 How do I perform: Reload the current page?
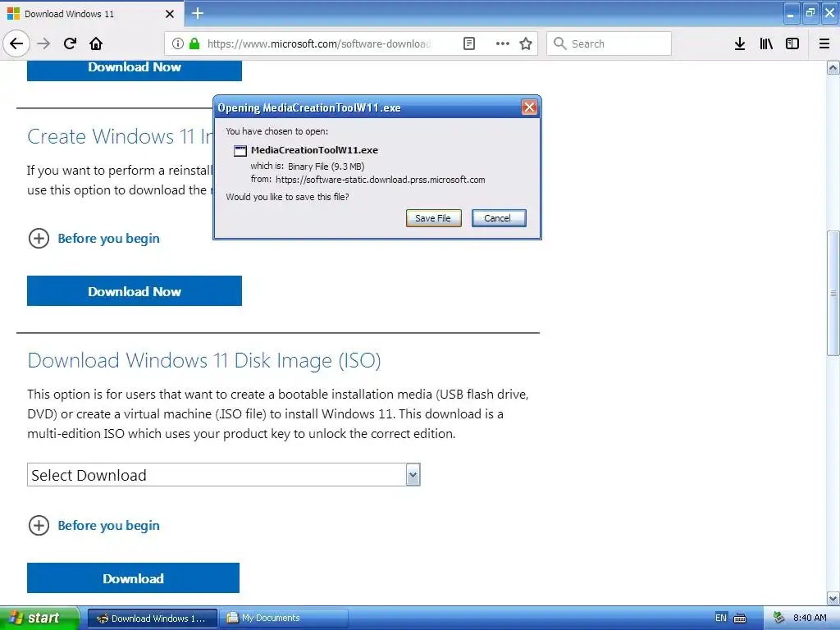70,43
